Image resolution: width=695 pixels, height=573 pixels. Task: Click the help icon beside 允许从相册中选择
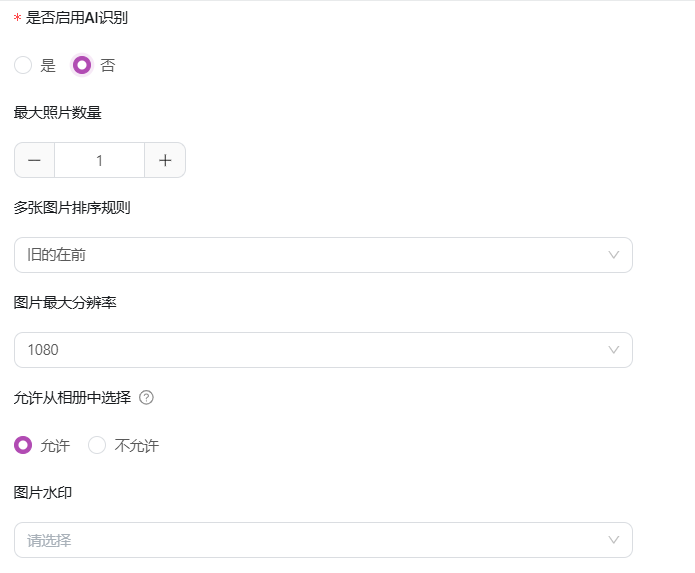146,398
